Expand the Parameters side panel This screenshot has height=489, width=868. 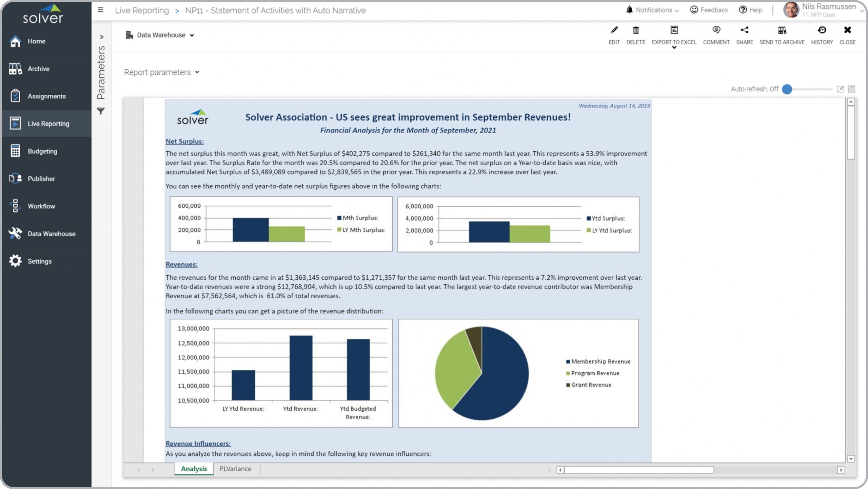tap(101, 37)
